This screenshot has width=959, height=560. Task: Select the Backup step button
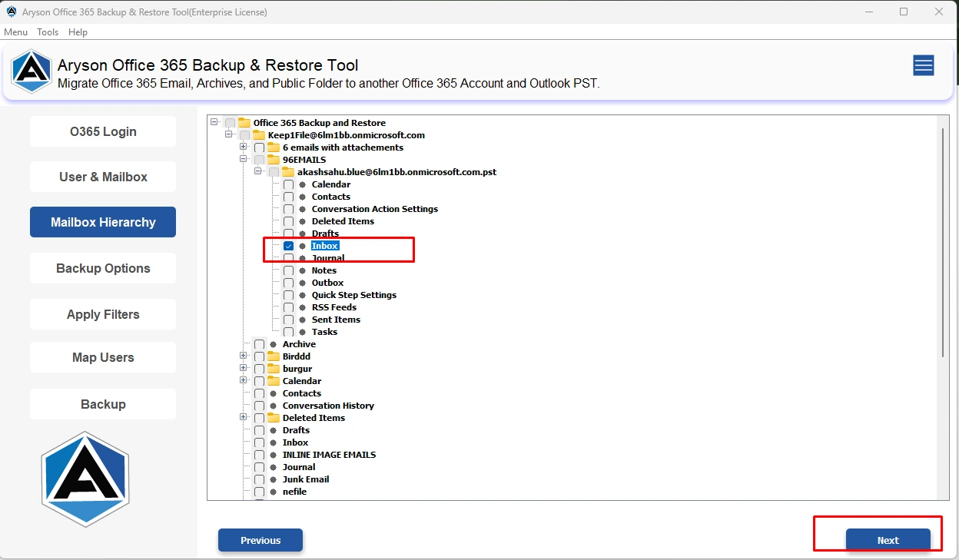103,404
